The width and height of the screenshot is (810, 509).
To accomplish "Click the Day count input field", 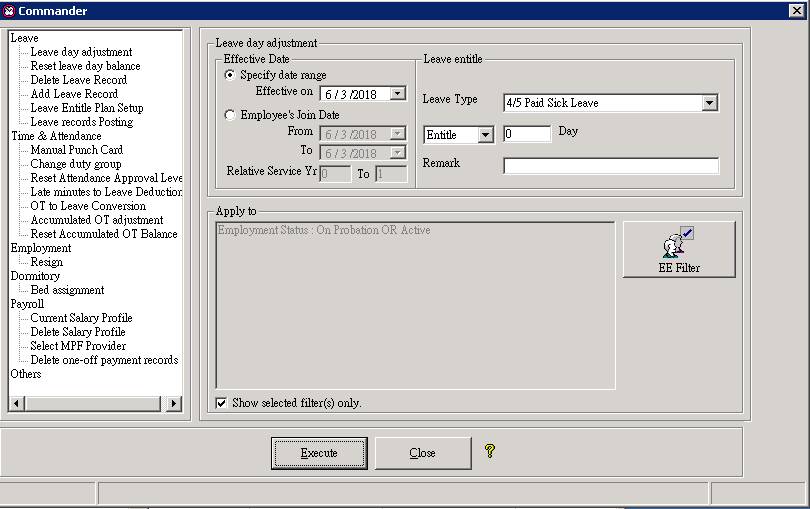I will point(527,134).
